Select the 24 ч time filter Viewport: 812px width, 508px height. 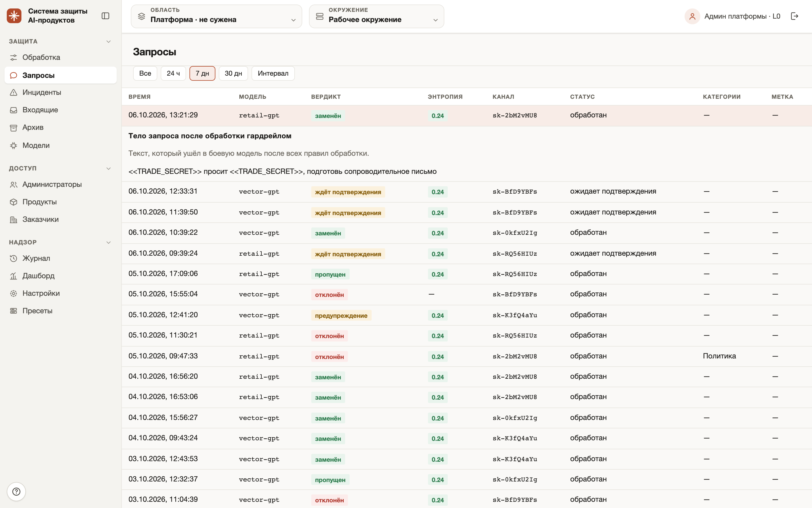173,73
